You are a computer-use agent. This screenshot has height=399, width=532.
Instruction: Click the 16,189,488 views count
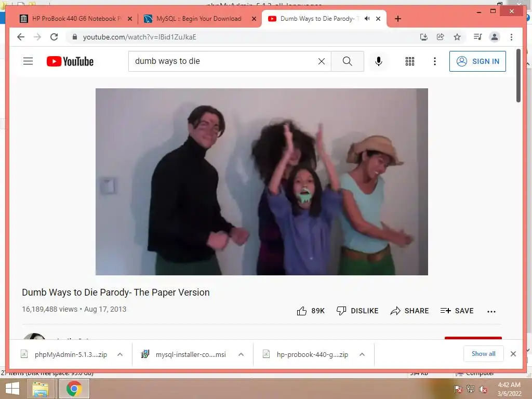pos(49,309)
